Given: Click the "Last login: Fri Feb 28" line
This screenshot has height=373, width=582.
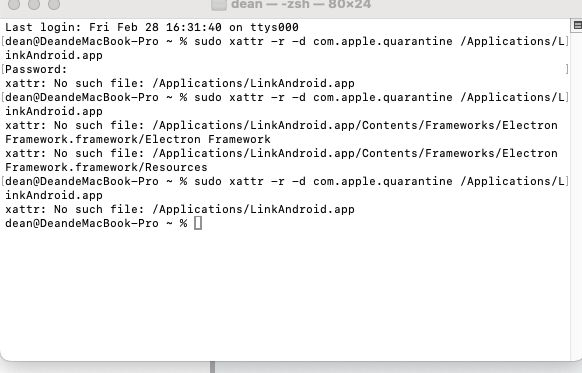Looking at the screenshot, I should coord(152,27).
